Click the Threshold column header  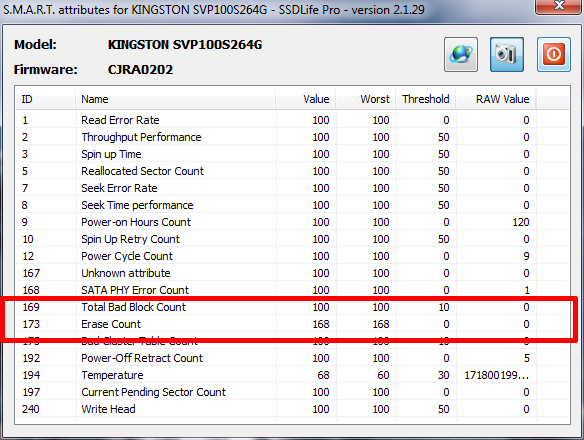[x=425, y=99]
